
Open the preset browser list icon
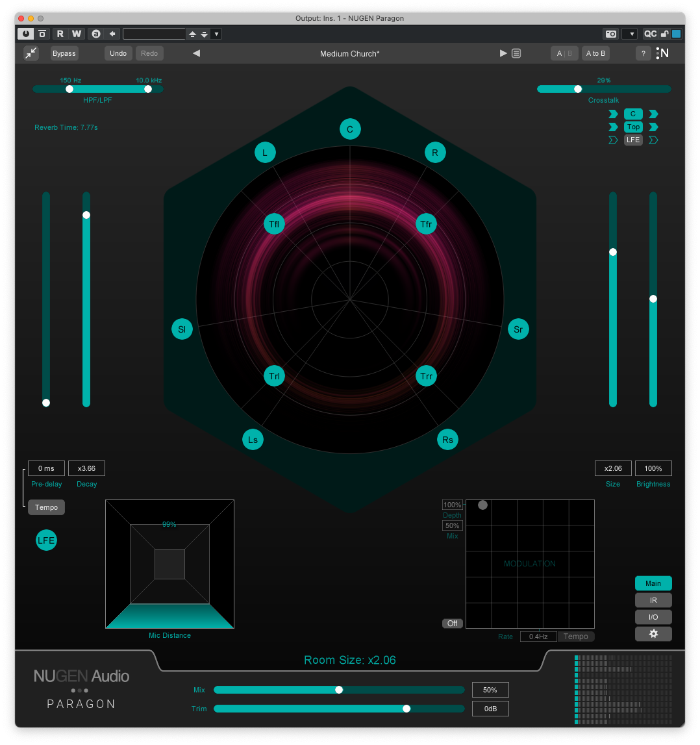(x=516, y=53)
